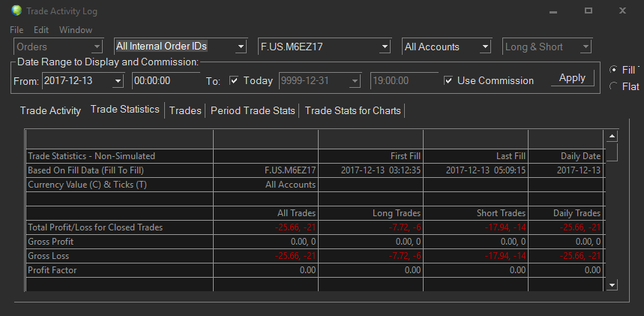Click the Apply button
Image resolution: width=644 pixels, height=316 pixels.
pos(572,78)
